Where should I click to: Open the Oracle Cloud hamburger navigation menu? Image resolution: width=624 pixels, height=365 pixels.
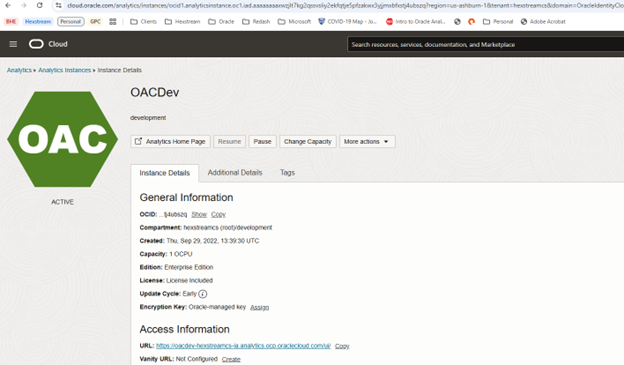tap(13, 44)
